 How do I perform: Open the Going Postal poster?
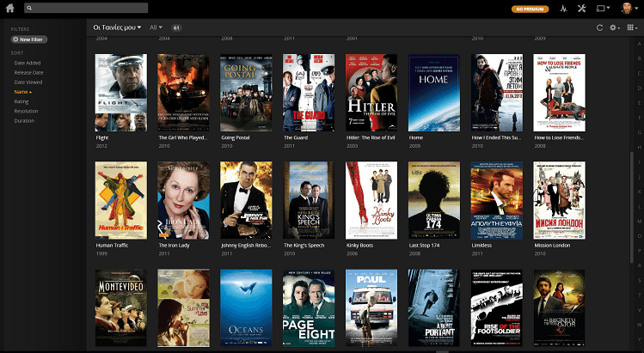click(x=246, y=93)
